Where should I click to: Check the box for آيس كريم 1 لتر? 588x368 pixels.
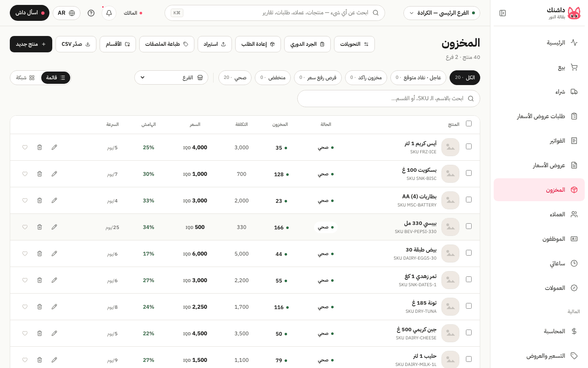pyautogui.click(x=469, y=146)
